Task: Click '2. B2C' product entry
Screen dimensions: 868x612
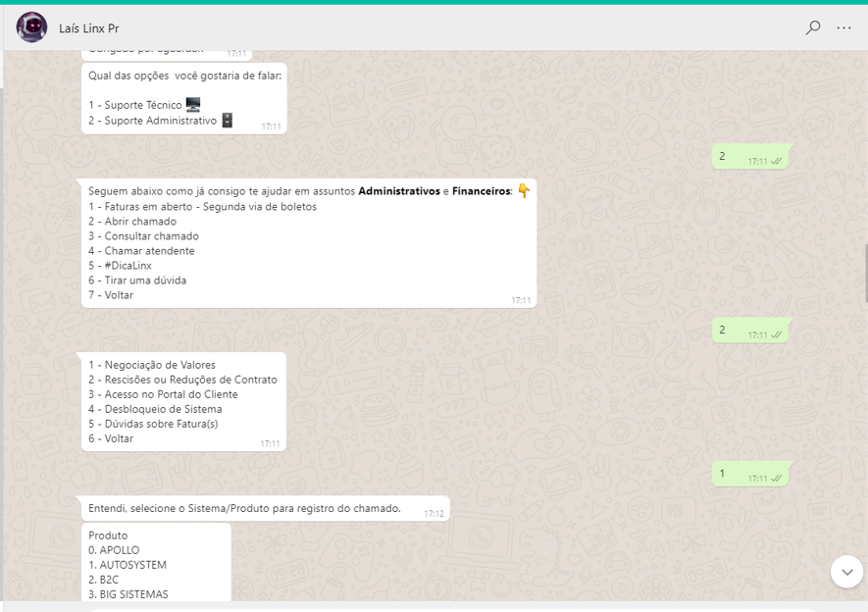Action: 104,580
